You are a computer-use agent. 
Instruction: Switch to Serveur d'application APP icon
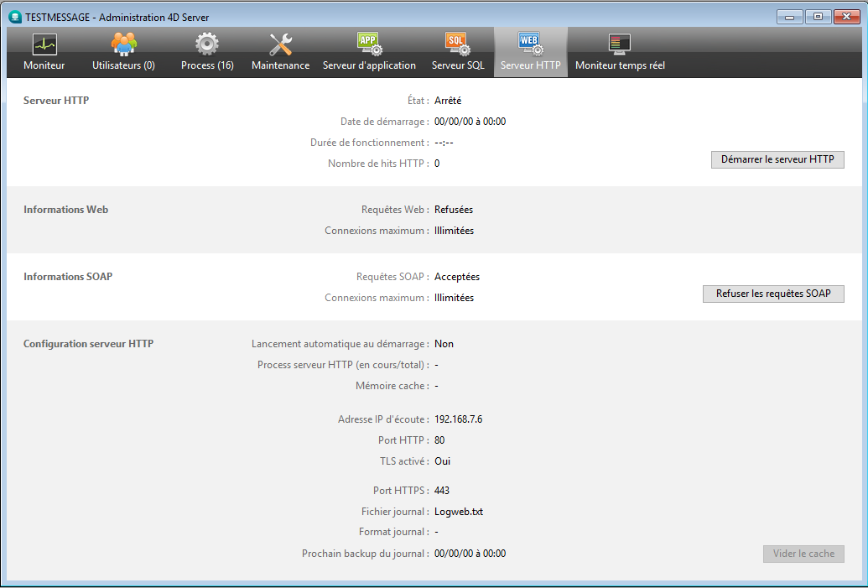(x=369, y=44)
